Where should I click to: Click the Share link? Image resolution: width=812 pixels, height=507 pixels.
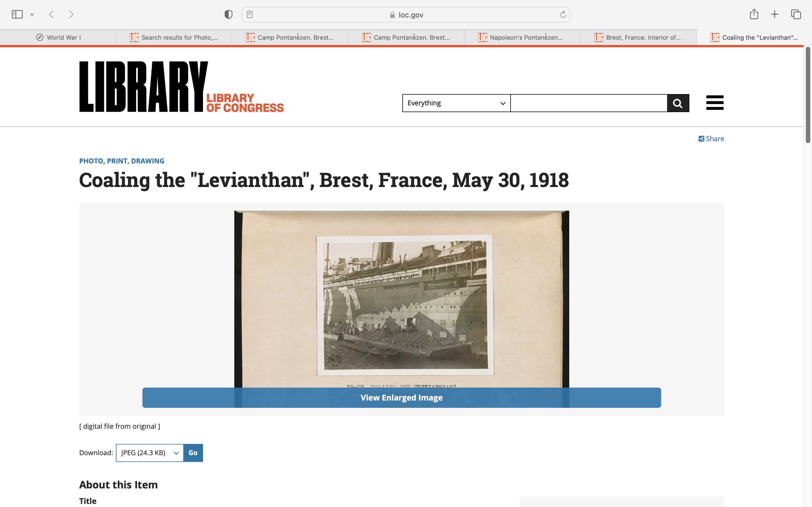711,139
